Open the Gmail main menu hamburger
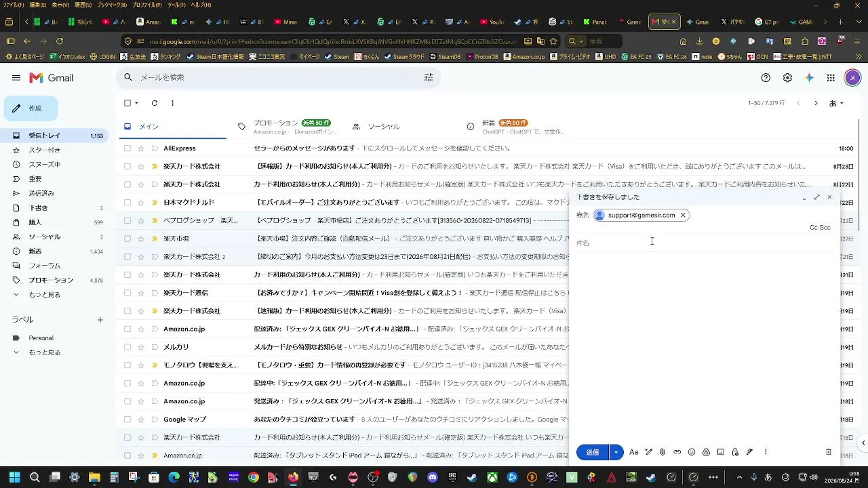Image resolution: width=868 pixels, height=488 pixels. (16, 78)
